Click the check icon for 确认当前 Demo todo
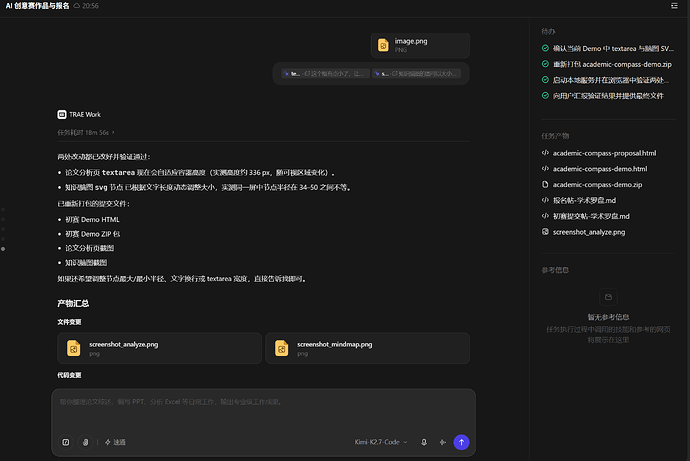This screenshot has width=690, height=461. [x=545, y=48]
